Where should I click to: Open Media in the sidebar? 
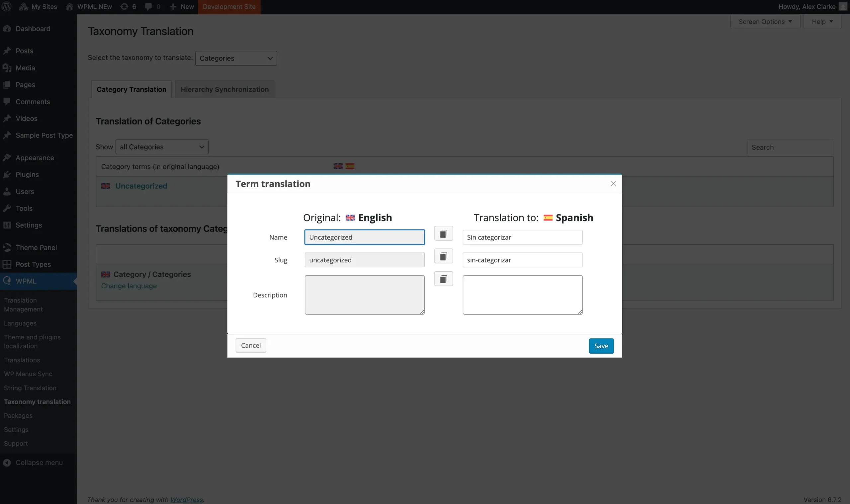[x=39, y=68]
